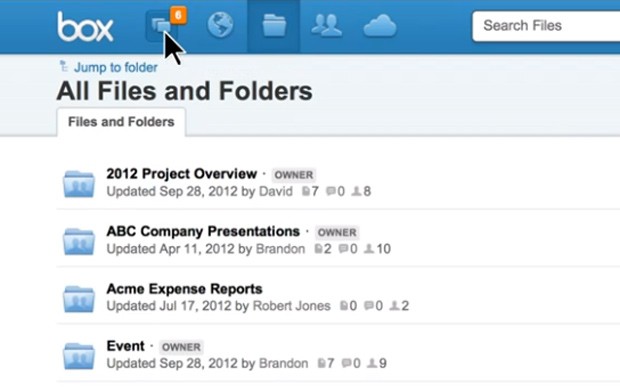
Task: Click the Acme Expense Reports folder icon
Action: point(79,299)
